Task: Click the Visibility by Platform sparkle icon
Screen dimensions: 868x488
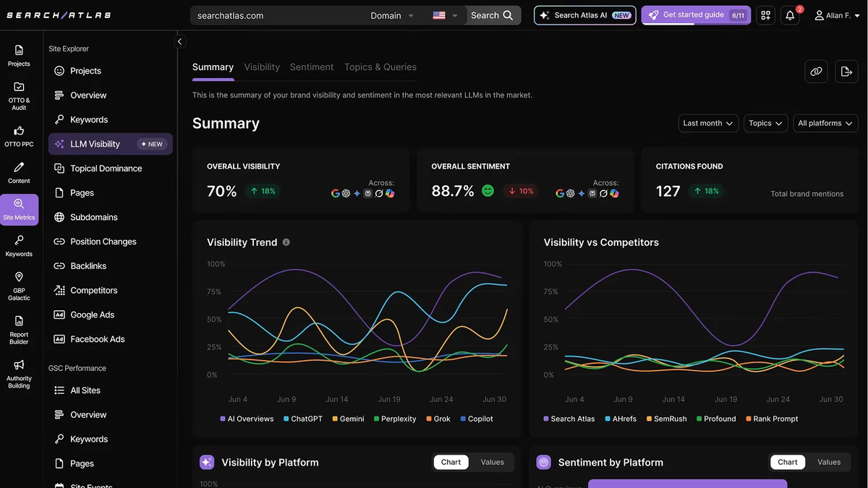Action: (x=207, y=462)
